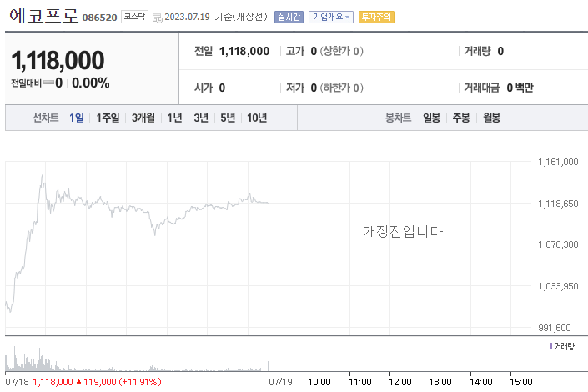This screenshot has width=588, height=392.
Task: Open the 일봉 daily candle chart
Action: click(431, 118)
